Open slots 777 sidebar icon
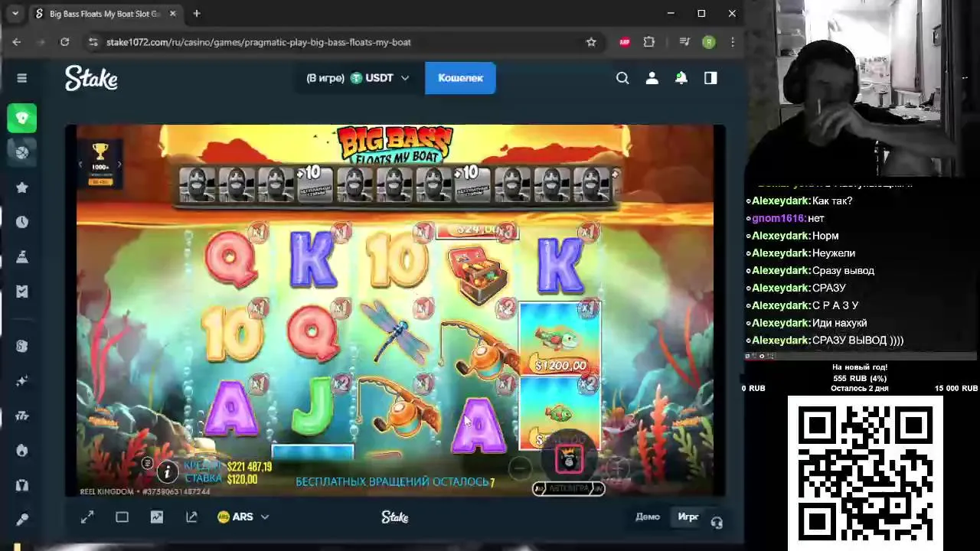The width and height of the screenshot is (980, 551). point(22,416)
